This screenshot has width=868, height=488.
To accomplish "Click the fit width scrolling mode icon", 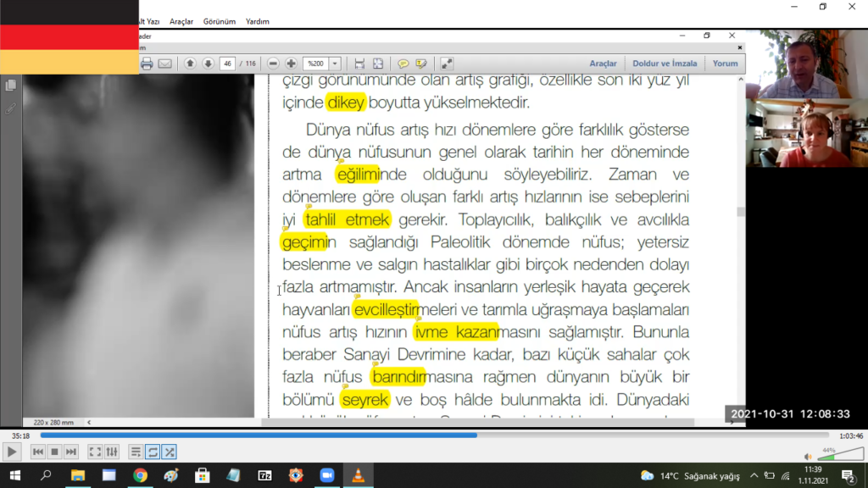I will pyautogui.click(x=359, y=64).
